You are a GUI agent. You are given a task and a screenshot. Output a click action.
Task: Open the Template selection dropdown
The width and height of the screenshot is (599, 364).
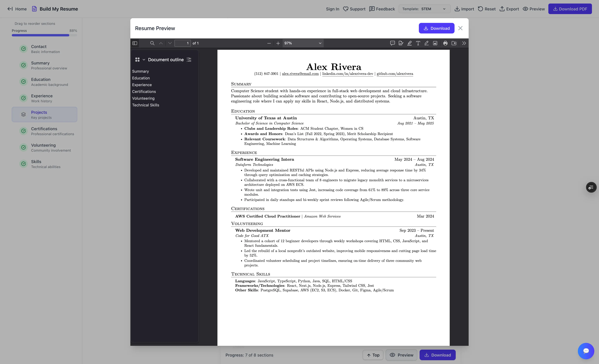click(424, 9)
